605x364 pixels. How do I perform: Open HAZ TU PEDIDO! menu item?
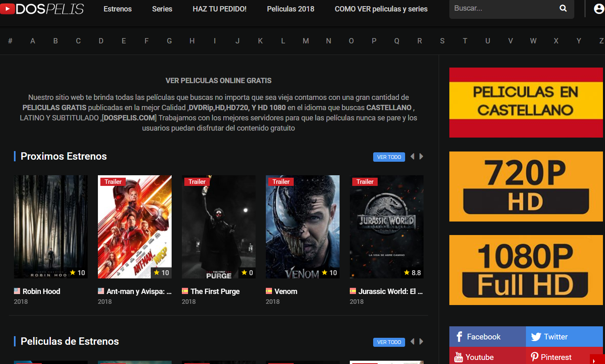pos(220,9)
